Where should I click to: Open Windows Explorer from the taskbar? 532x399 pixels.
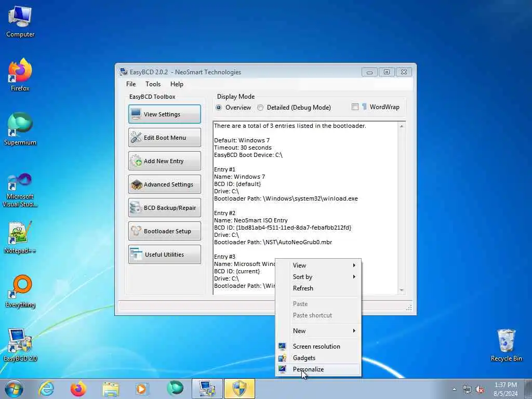click(111, 389)
